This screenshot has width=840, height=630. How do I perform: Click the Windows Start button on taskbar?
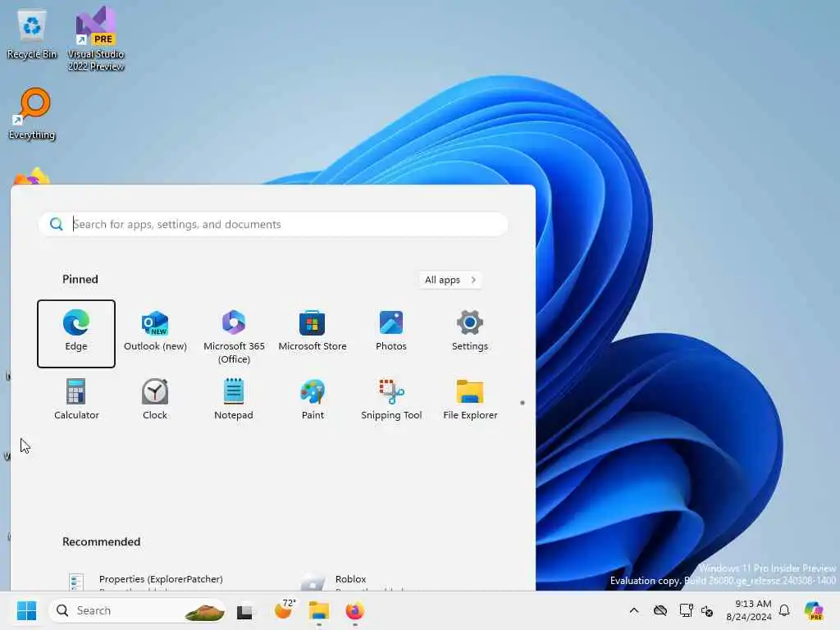click(x=26, y=610)
